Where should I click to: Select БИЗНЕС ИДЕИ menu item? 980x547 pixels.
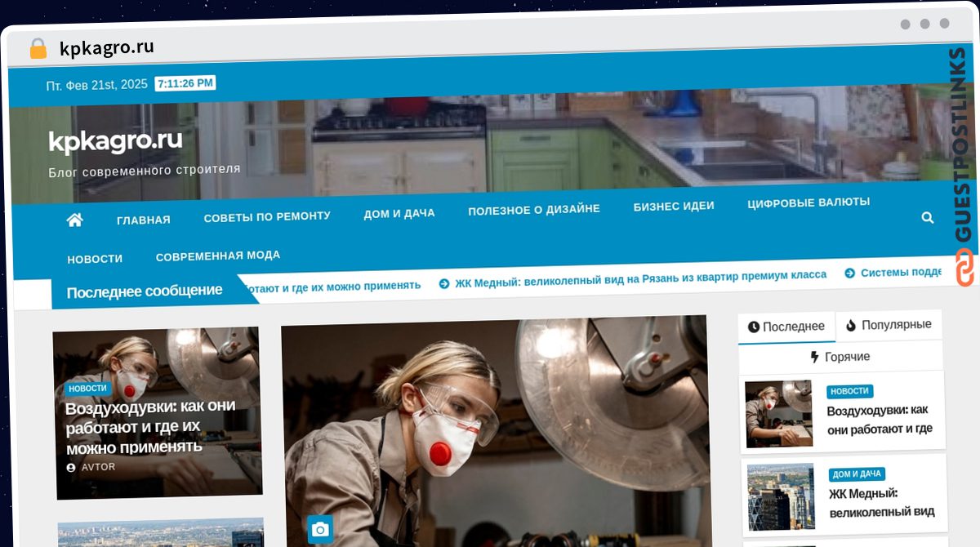pyautogui.click(x=674, y=206)
